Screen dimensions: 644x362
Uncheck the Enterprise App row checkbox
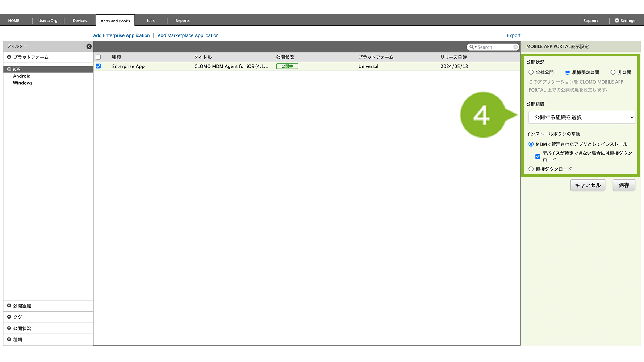click(98, 66)
